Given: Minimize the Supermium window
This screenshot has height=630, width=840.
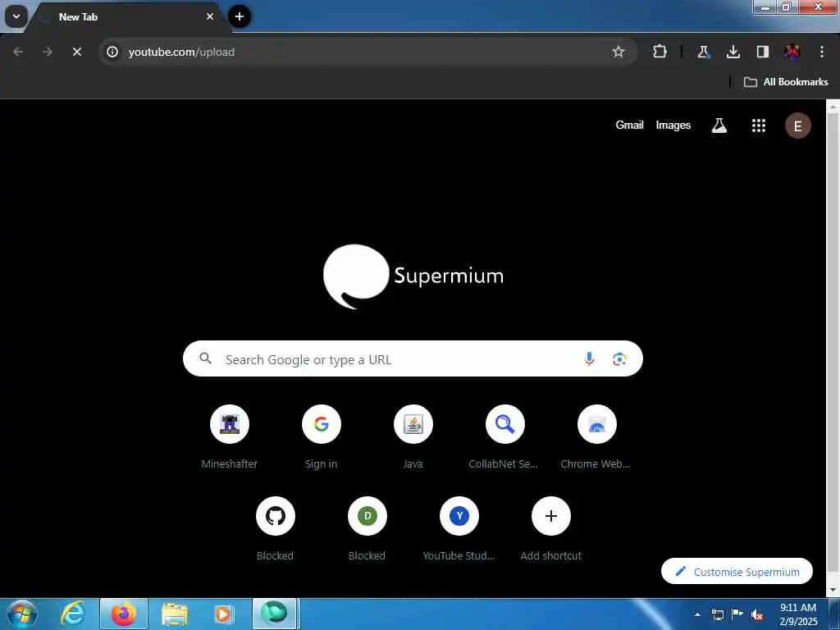Looking at the screenshot, I should [765, 7].
